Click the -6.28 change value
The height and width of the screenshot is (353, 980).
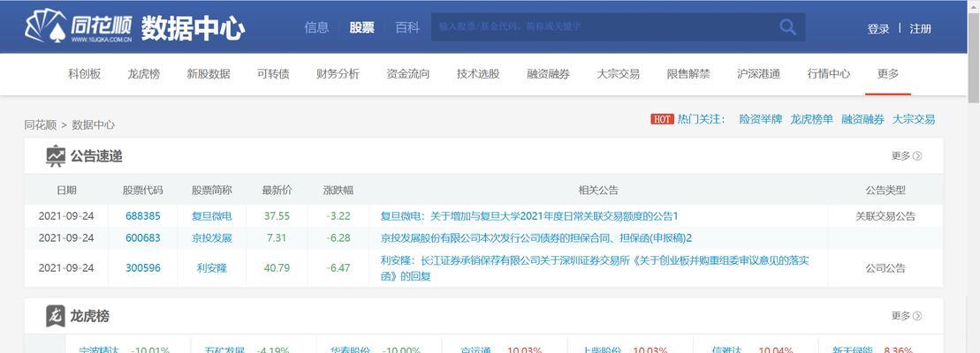pos(338,238)
